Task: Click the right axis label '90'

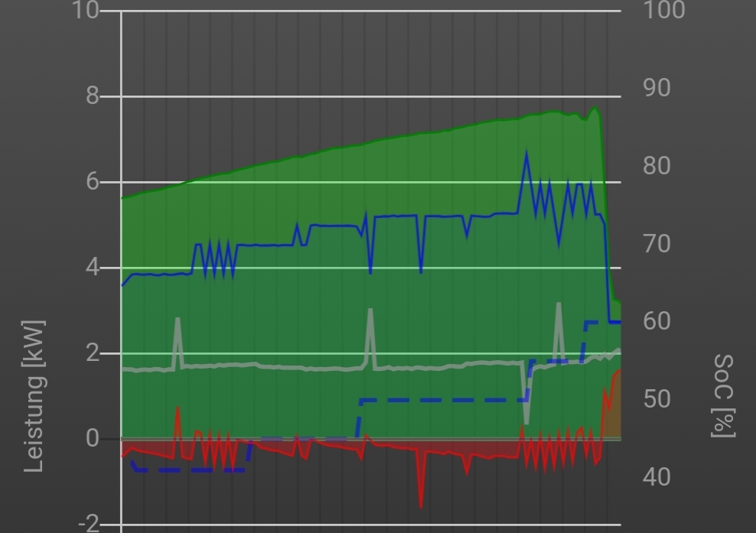Action: click(x=657, y=88)
